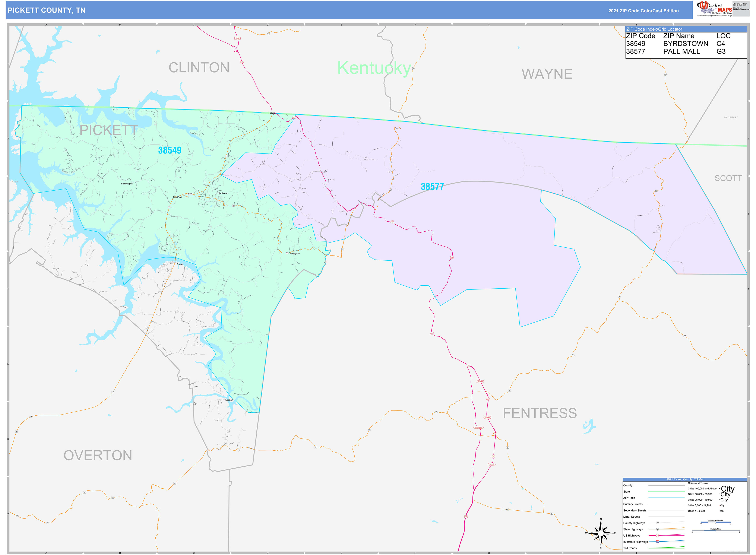The image size is (756, 555).
Task: Expand the Cities and Towns legend section
Action: [698, 483]
